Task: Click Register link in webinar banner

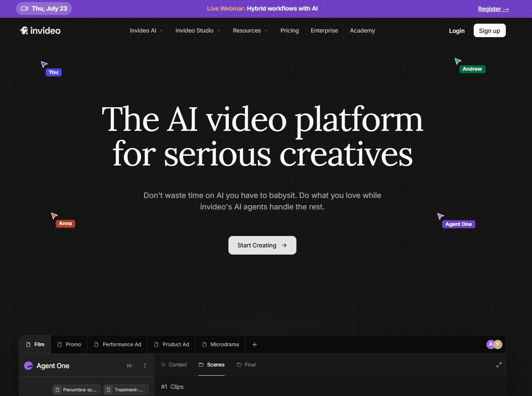Action: (x=493, y=9)
